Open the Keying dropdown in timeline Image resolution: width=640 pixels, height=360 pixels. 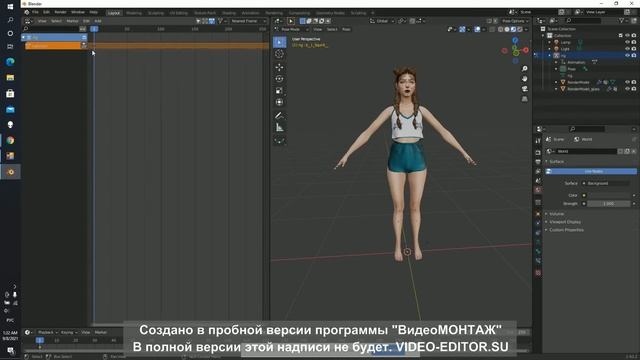[x=69, y=332]
